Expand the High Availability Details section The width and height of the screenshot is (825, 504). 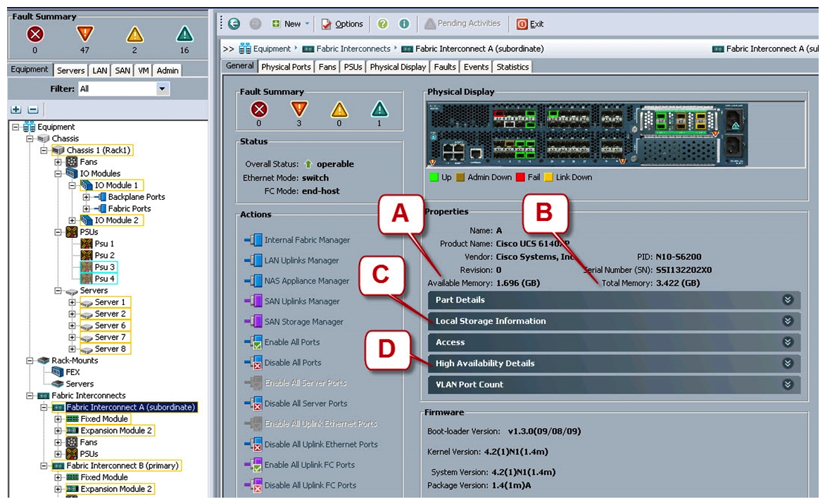(x=615, y=363)
